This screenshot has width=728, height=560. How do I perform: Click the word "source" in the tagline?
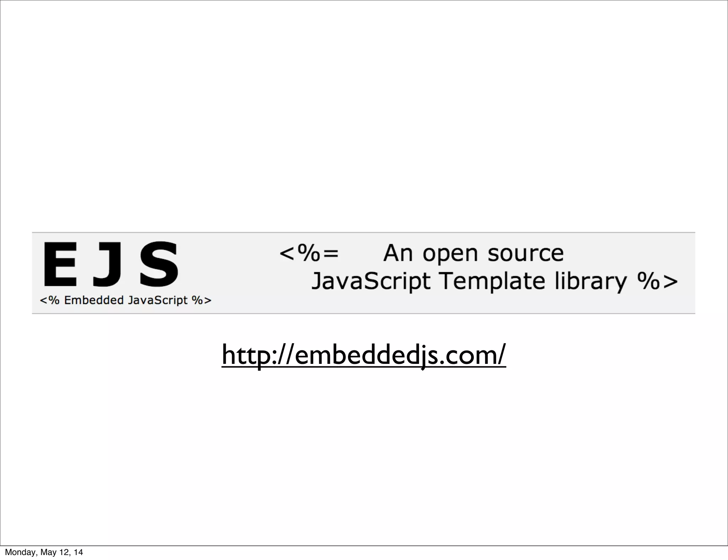[526, 254]
